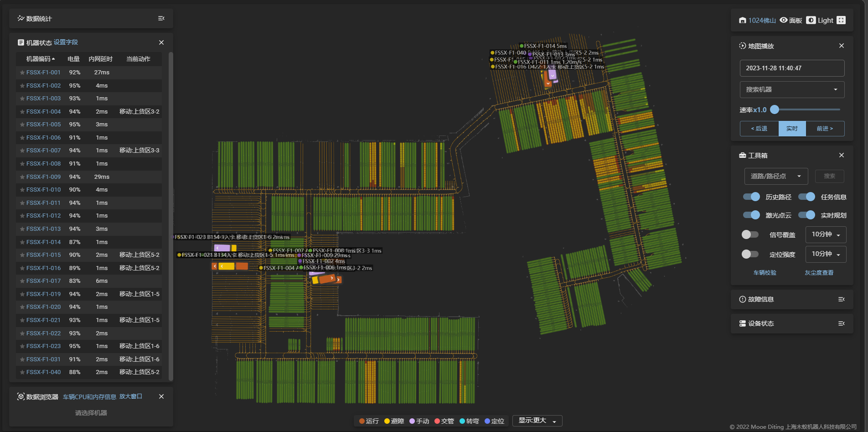Open the 显示:更大 dropdown
868x432 pixels.
pos(537,421)
